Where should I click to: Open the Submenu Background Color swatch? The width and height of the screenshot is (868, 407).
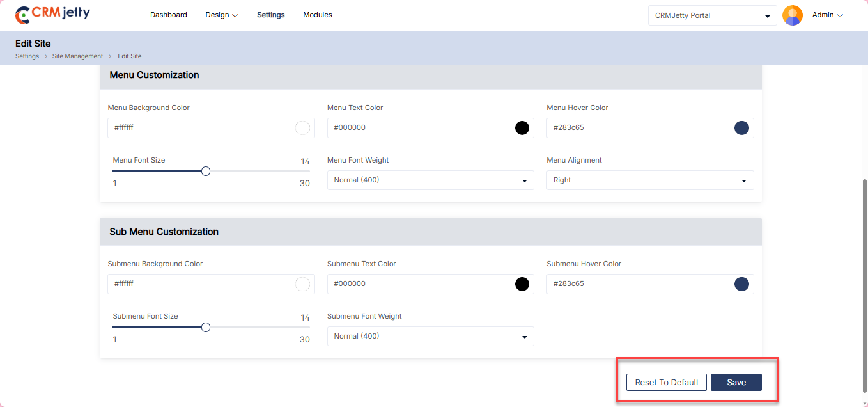[302, 284]
